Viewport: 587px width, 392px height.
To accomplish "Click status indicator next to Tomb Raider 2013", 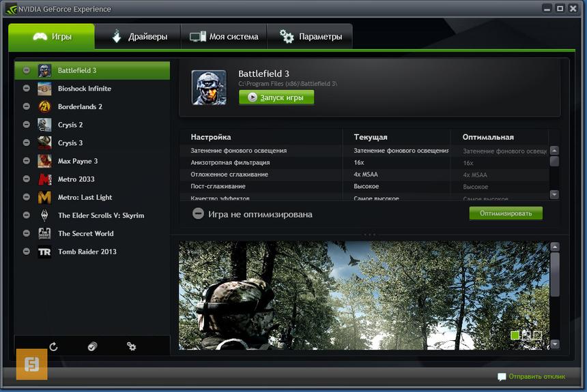I will click(x=26, y=252).
